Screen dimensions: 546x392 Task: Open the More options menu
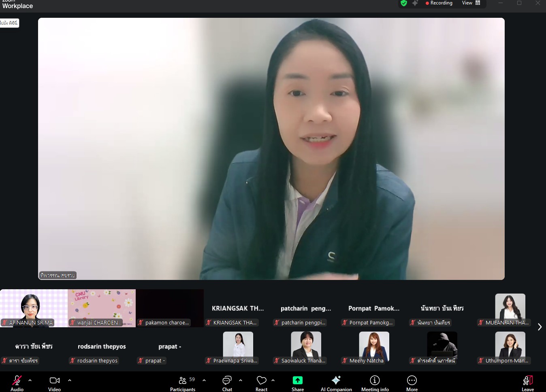(412, 383)
